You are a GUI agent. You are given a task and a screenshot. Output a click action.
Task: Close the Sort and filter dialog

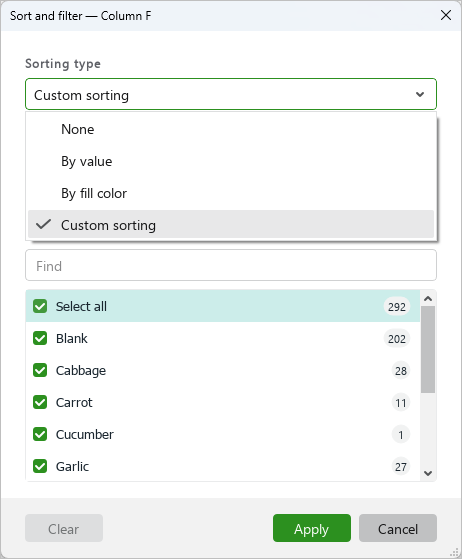(446, 15)
